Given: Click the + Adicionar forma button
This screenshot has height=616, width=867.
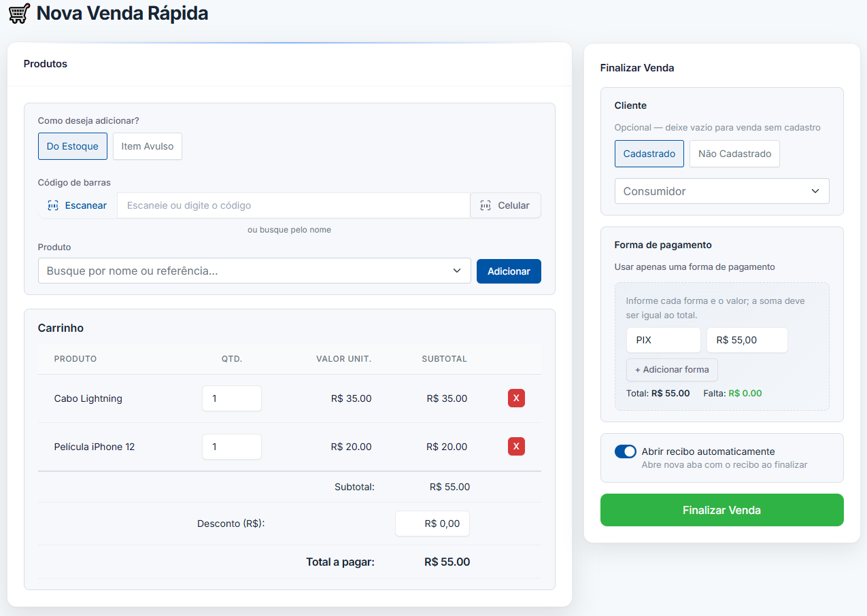Looking at the screenshot, I should (x=672, y=370).
